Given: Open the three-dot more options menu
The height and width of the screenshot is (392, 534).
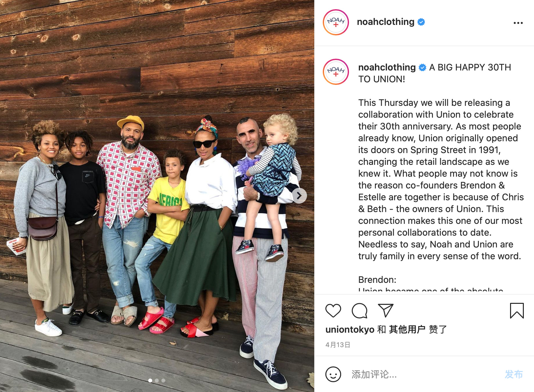Looking at the screenshot, I should [518, 23].
